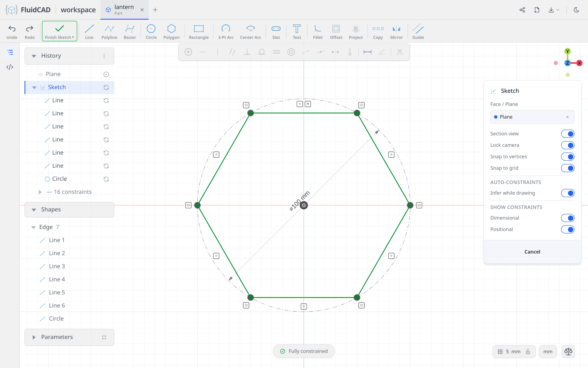Screen dimensions: 588x368
Task: Click the Copy pattern tool
Action: click(378, 32)
